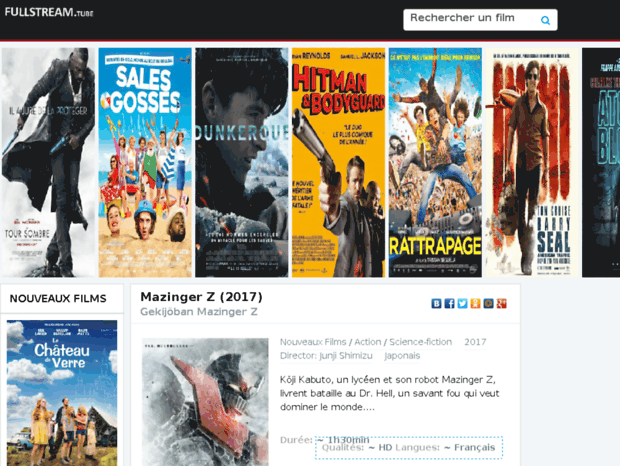The width and height of the screenshot is (620, 466).
Task: Share on Odnoklassniki icon
Action: 476,303
